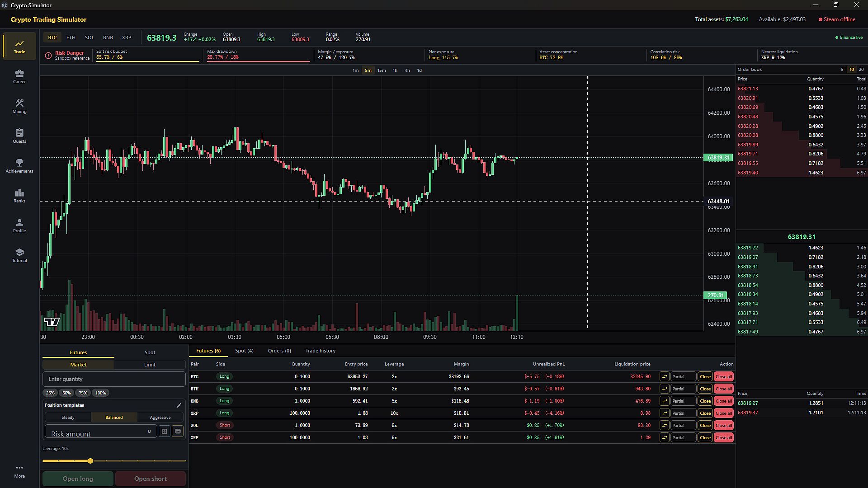Close the BTC long position
This screenshot has width=868, height=488.
(705, 376)
